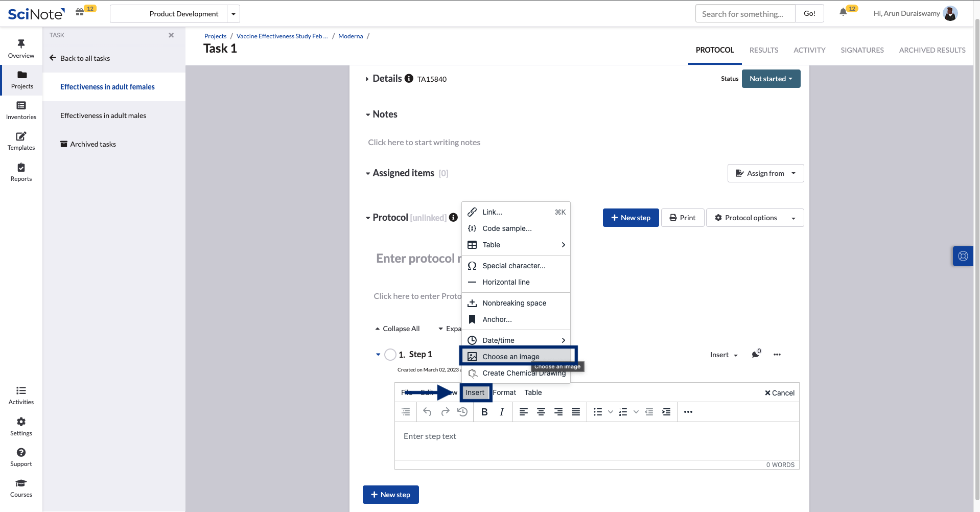Open Inventories in the left sidebar

pos(21,110)
